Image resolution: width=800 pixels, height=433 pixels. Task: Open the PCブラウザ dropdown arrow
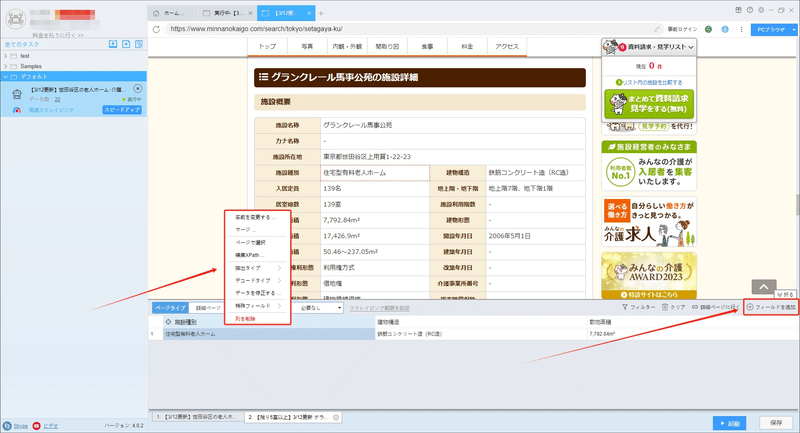pyautogui.click(x=794, y=30)
